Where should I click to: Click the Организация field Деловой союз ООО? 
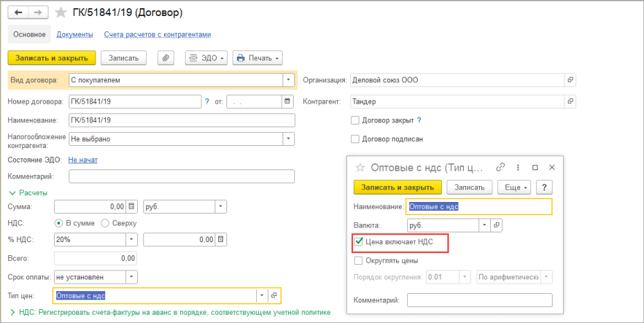pos(458,80)
